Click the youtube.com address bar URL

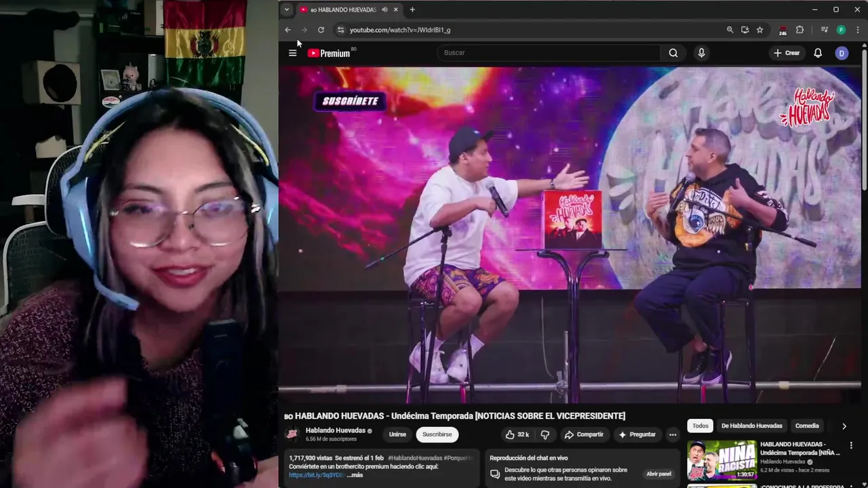coord(400,30)
